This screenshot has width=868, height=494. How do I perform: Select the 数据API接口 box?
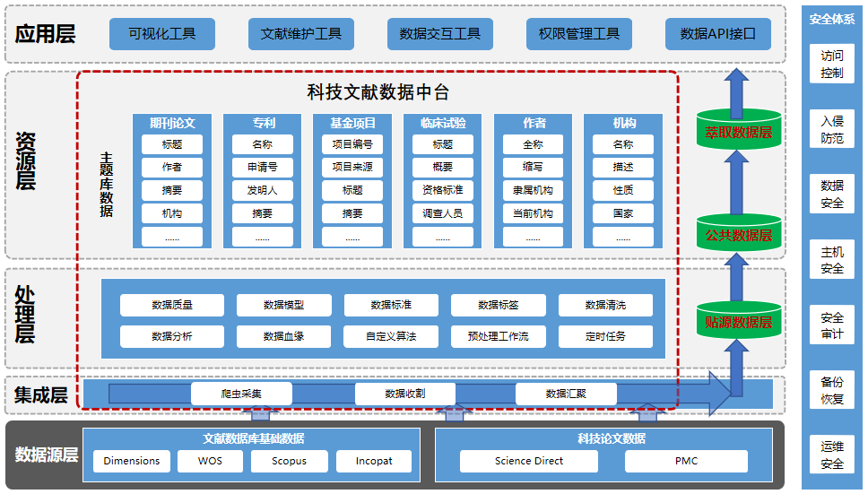pyautogui.click(x=717, y=34)
